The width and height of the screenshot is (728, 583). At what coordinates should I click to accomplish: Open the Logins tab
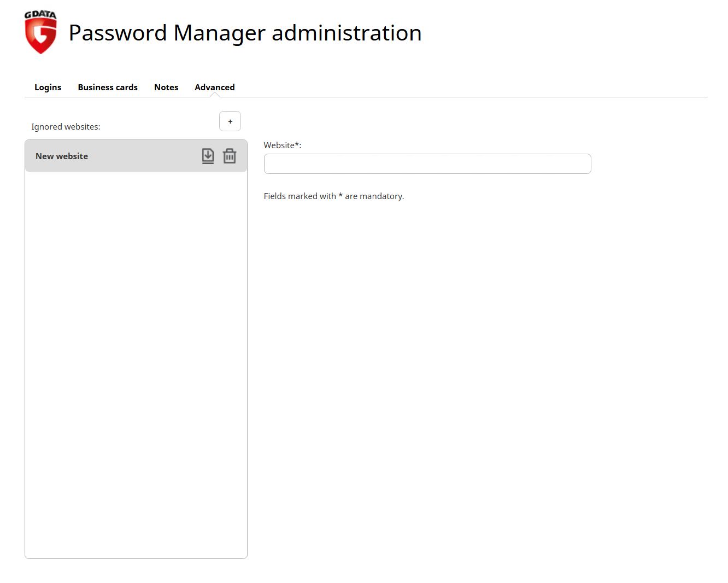(48, 88)
